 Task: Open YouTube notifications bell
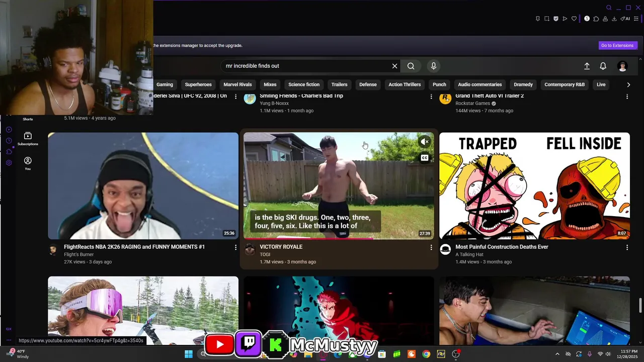[603, 66]
